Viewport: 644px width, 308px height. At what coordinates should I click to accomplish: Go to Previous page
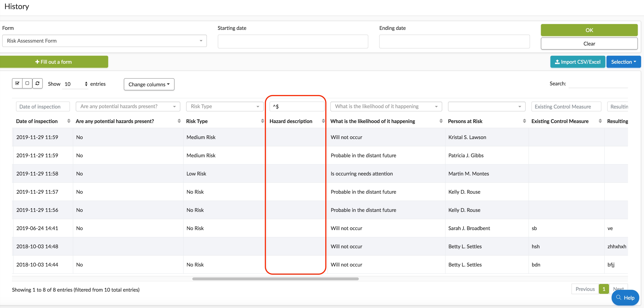coord(585,289)
